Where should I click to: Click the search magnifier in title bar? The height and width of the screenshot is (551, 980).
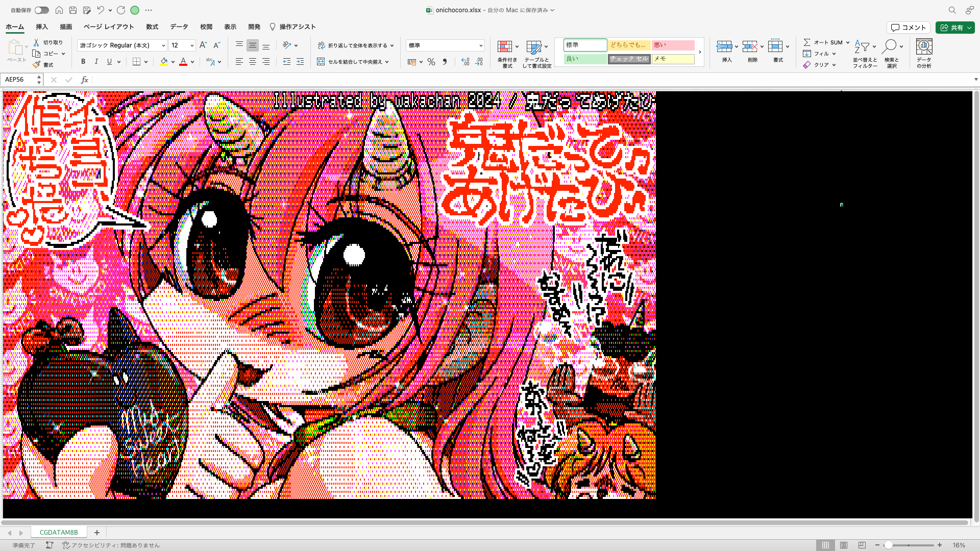(952, 10)
